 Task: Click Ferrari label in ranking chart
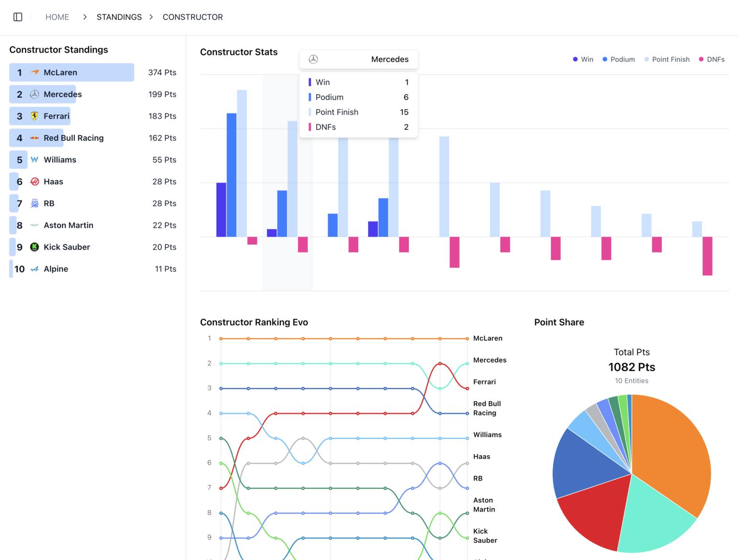484,382
